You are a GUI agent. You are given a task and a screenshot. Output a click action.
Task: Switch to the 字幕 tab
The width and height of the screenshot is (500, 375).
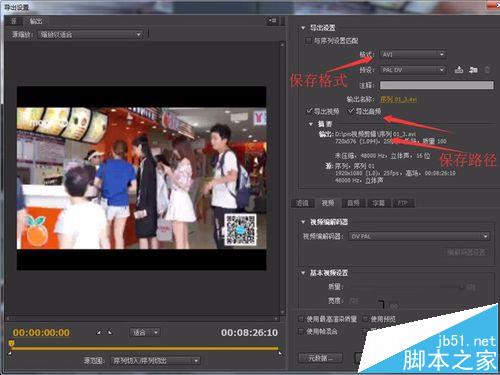(378, 203)
